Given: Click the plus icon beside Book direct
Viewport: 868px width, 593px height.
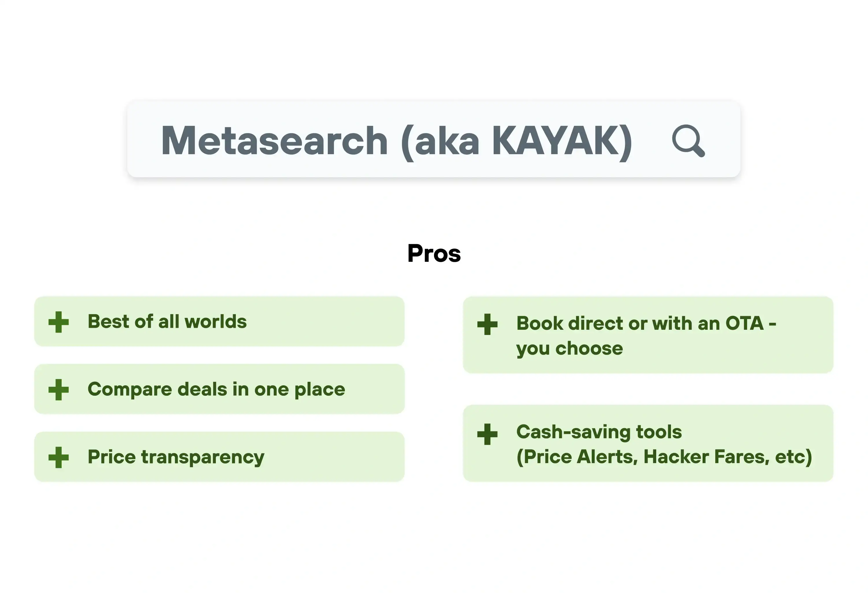Looking at the screenshot, I should (x=488, y=324).
